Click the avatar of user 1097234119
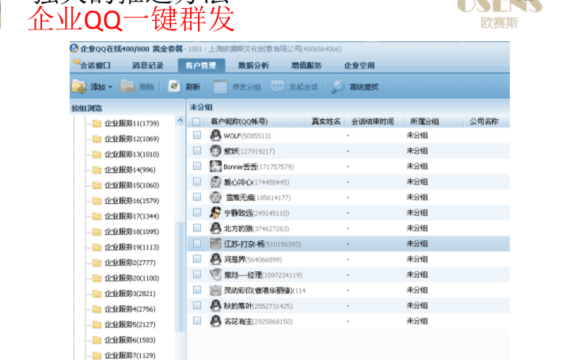This screenshot has height=360, width=570. coord(216,275)
